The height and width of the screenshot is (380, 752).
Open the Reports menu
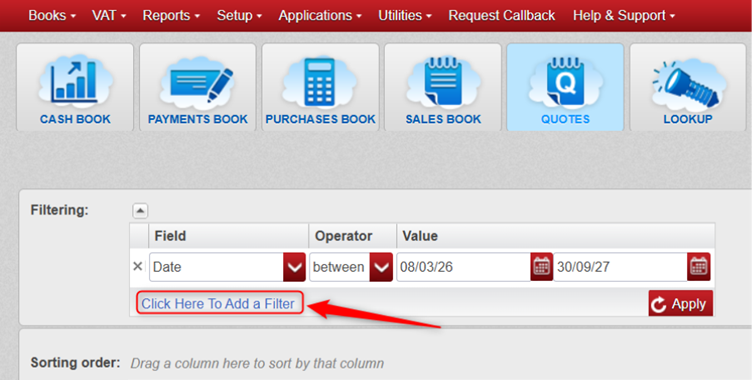tap(171, 15)
